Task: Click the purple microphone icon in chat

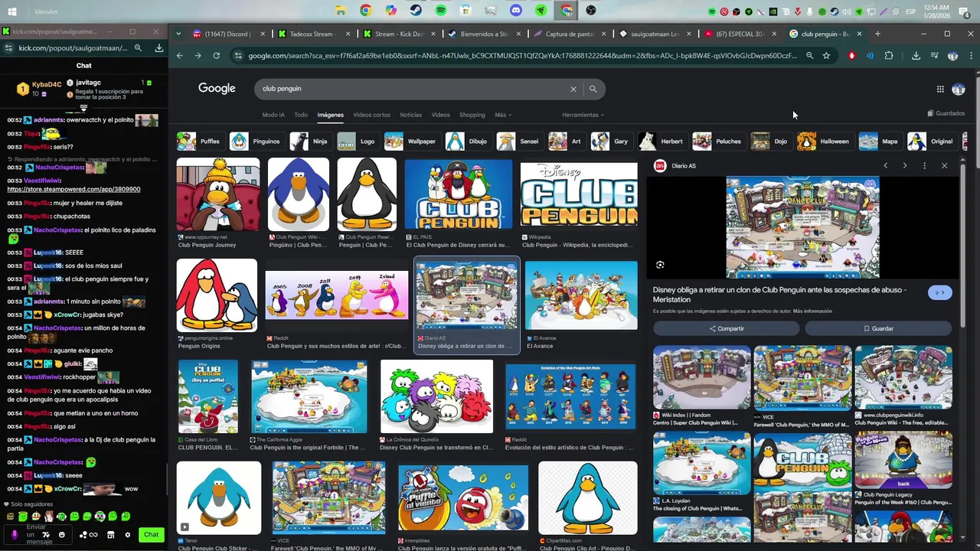Action: click(15, 535)
